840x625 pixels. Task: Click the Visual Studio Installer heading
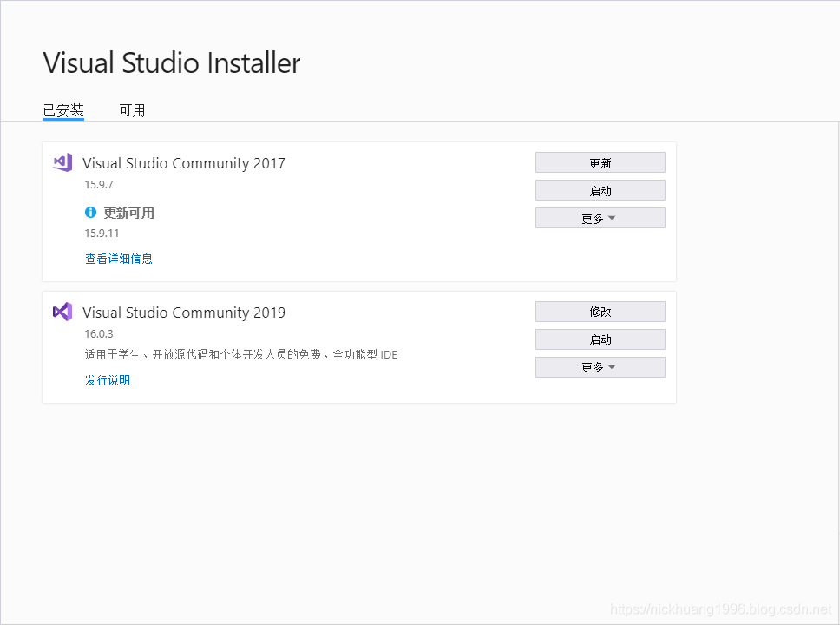click(172, 63)
